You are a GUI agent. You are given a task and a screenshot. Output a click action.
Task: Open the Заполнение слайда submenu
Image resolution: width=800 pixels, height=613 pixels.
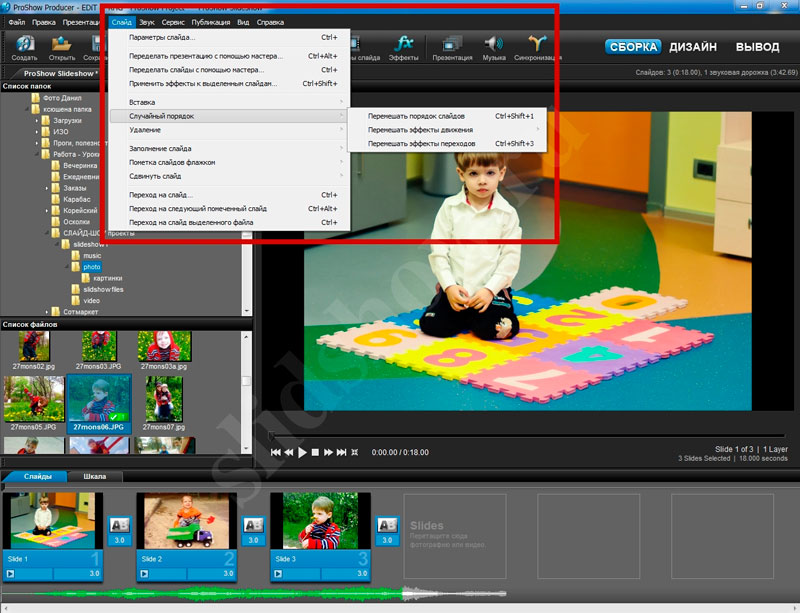click(x=230, y=149)
